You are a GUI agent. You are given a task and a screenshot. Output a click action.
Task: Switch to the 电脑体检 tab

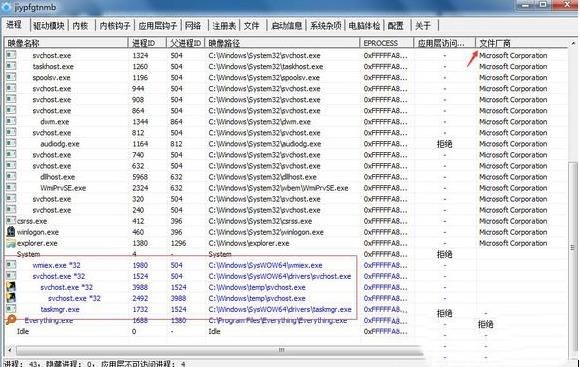point(364,26)
